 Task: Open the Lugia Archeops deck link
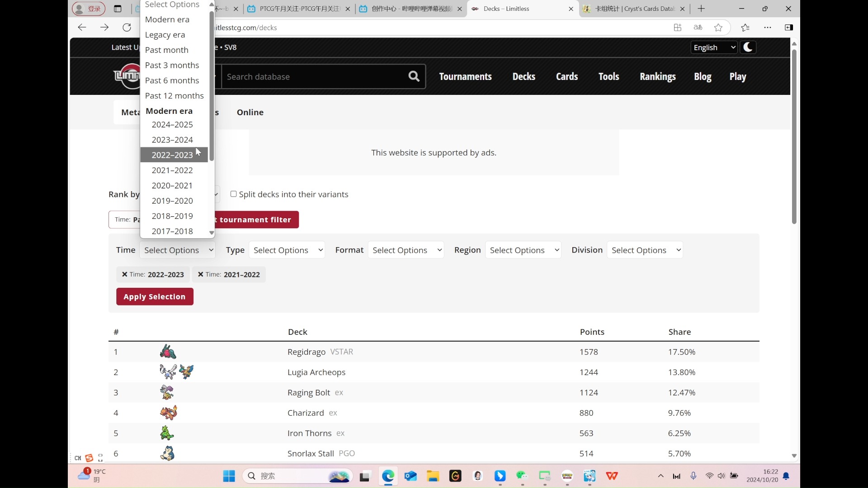[x=316, y=372]
